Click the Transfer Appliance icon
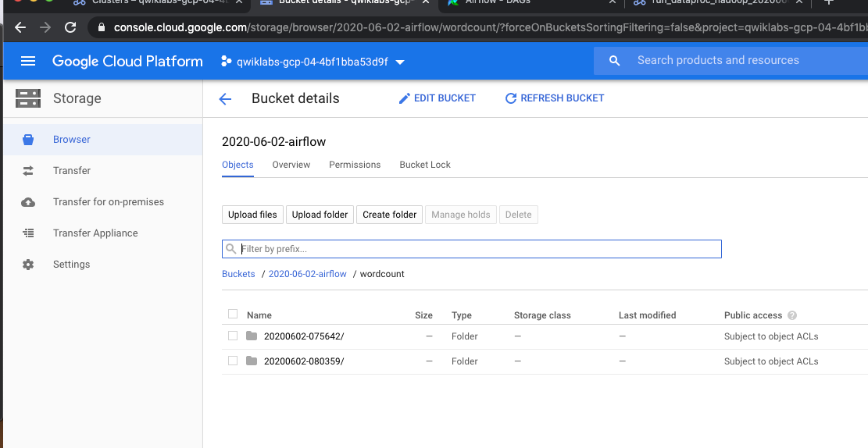The image size is (868, 448). coord(28,233)
